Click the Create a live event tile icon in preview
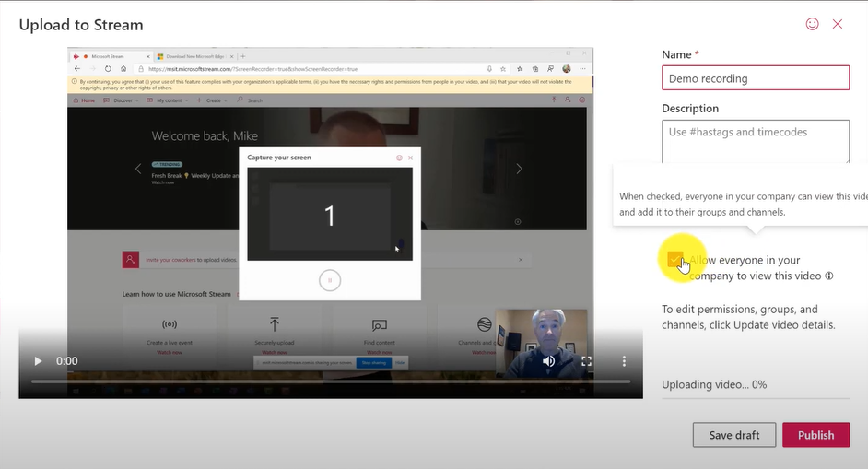The image size is (868, 469). click(170, 324)
